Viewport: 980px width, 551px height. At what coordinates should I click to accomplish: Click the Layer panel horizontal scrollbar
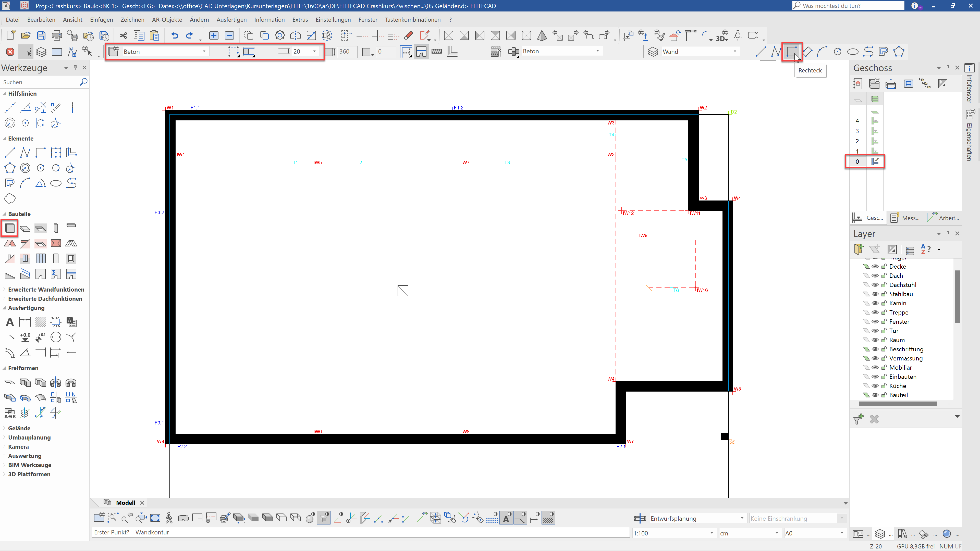click(898, 404)
